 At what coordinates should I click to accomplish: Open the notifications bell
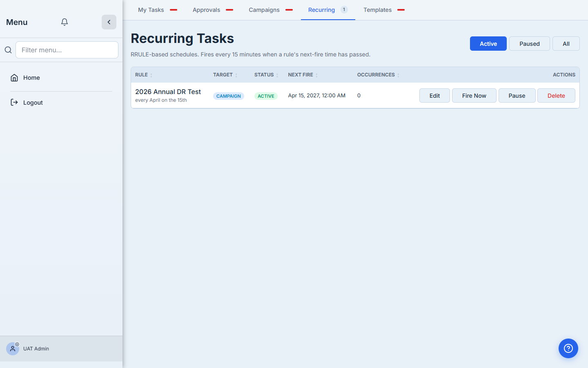click(65, 22)
